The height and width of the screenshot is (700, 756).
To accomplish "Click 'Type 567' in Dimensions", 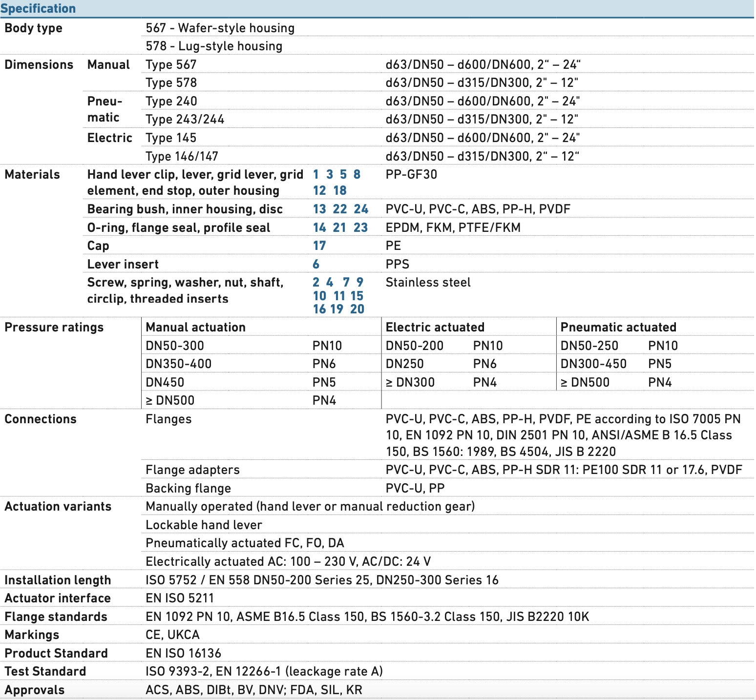I will click(171, 64).
